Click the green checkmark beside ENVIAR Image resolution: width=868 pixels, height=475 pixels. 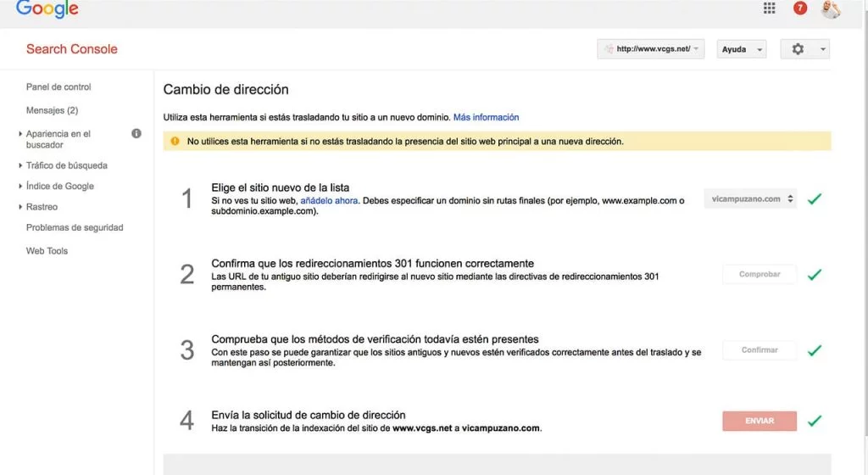tap(814, 421)
